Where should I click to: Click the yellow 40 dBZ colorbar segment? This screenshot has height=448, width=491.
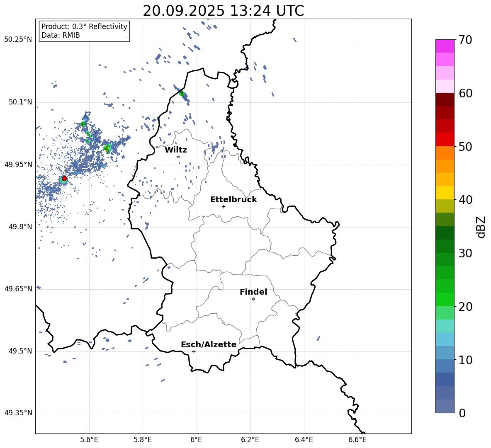(x=445, y=193)
